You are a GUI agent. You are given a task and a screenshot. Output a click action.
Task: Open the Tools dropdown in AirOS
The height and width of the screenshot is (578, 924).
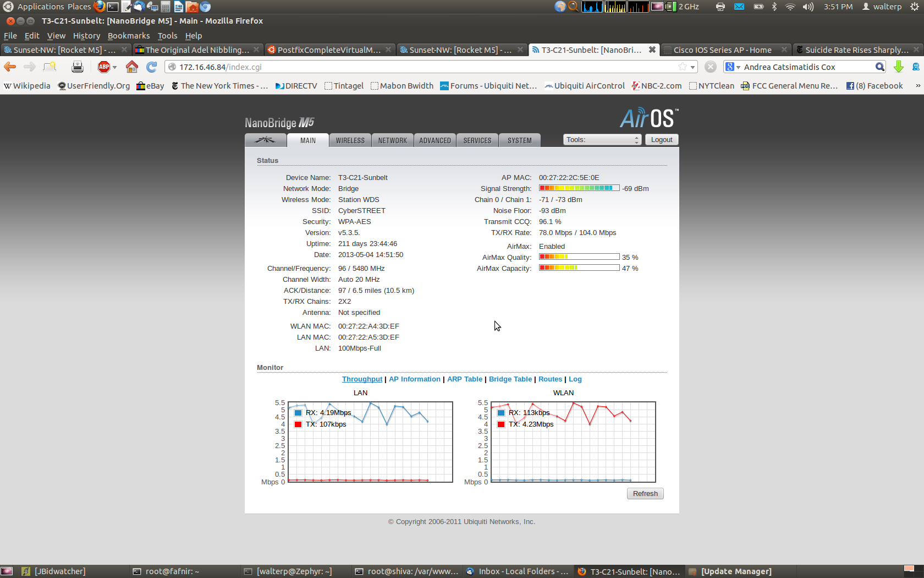[x=602, y=140]
